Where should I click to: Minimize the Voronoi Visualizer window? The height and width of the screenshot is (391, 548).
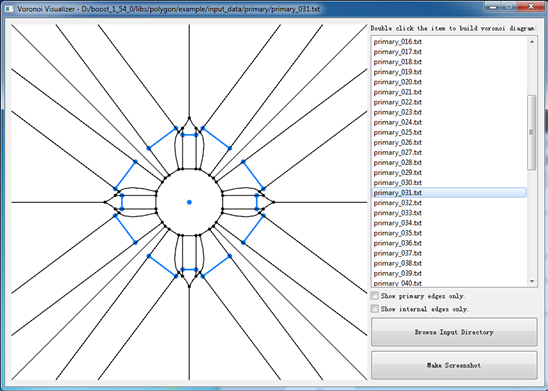pos(493,6)
